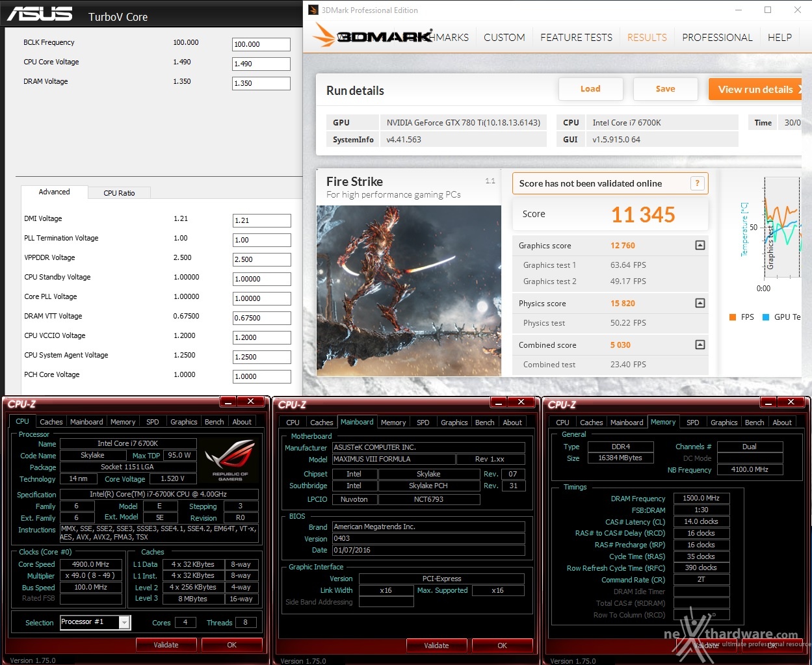812x665 pixels.
Task: Click the DRAM VTT Voltage input field
Action: (261, 318)
